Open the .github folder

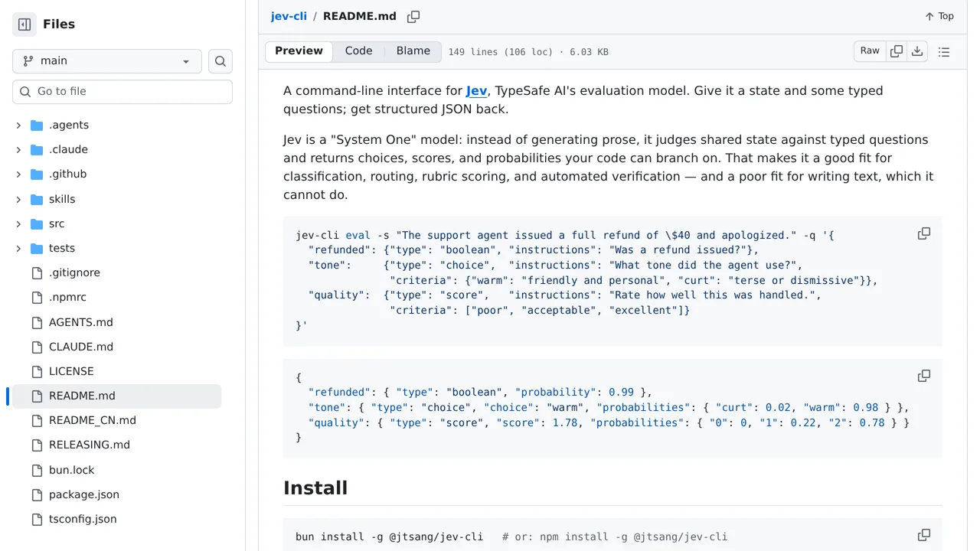pyautogui.click(x=67, y=174)
